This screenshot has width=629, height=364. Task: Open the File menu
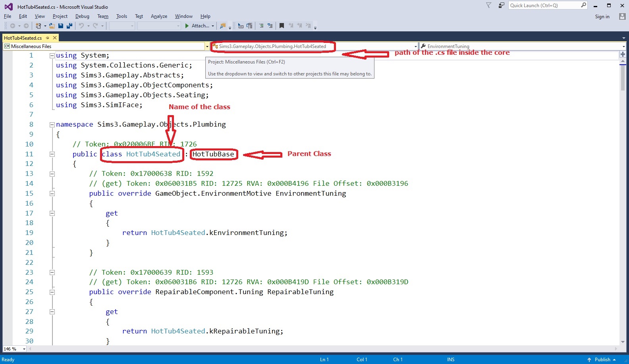coord(8,16)
